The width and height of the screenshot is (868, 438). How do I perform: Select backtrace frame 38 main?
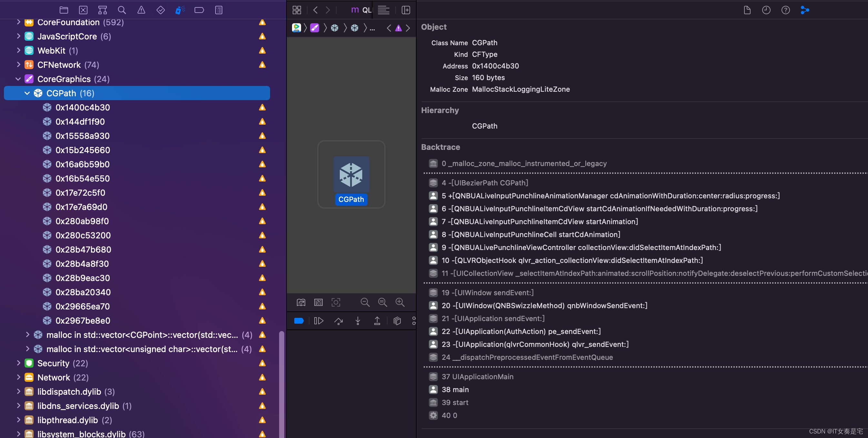(x=455, y=390)
